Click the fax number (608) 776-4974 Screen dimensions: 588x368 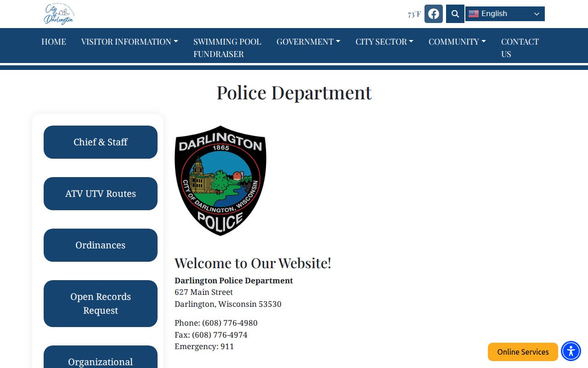pyautogui.click(x=220, y=335)
